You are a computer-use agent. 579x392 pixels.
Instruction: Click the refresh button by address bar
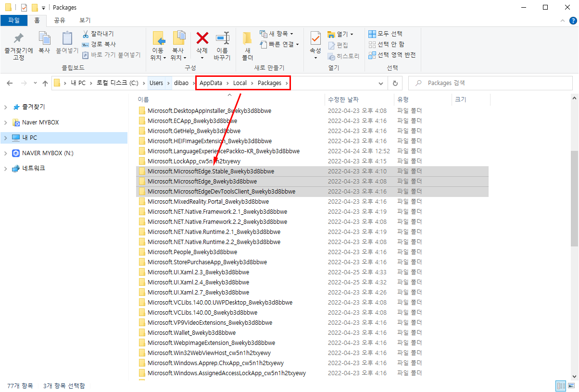point(395,83)
